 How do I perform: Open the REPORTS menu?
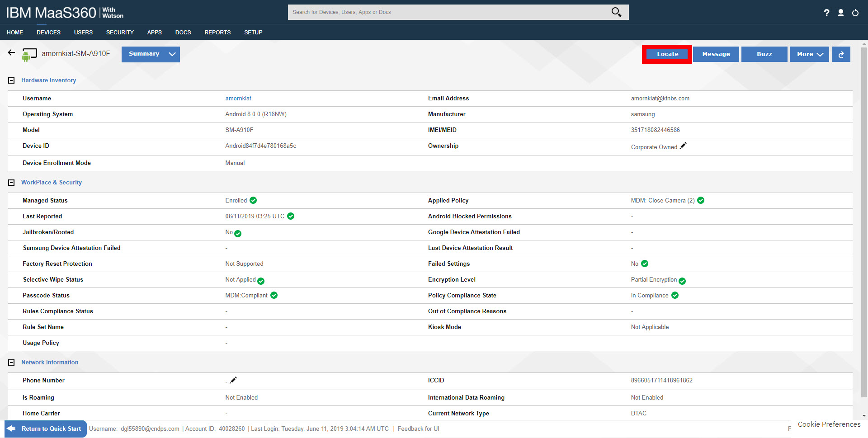(217, 33)
